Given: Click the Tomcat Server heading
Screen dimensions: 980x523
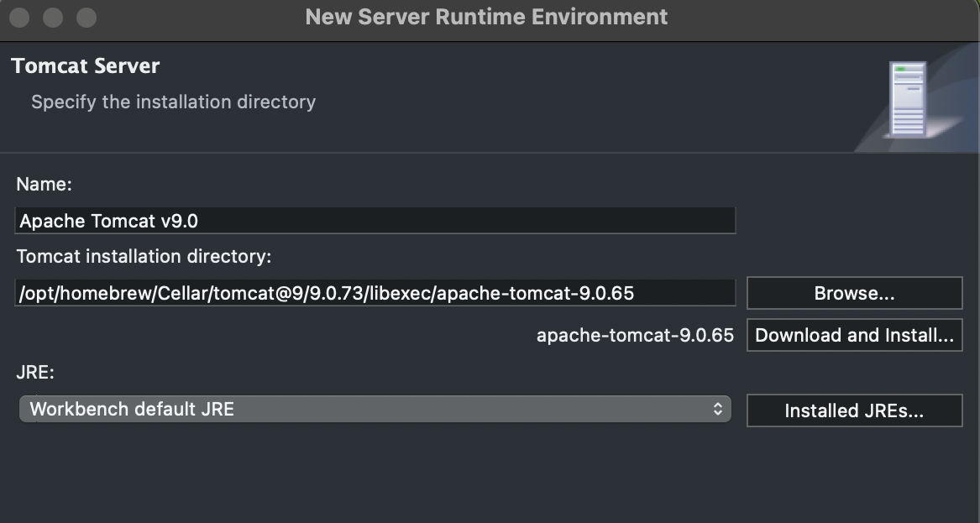Looking at the screenshot, I should coord(86,66).
